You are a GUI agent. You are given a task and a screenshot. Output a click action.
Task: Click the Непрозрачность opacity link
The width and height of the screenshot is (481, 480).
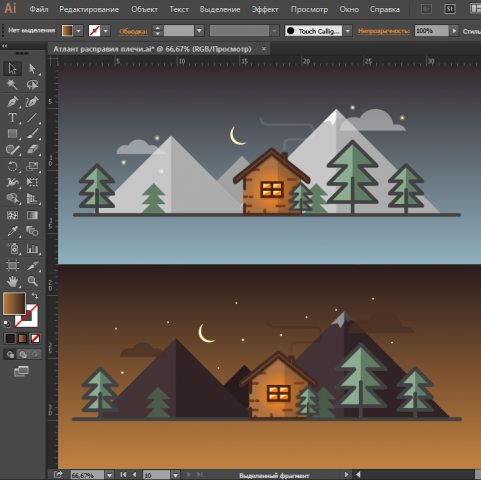(x=384, y=31)
